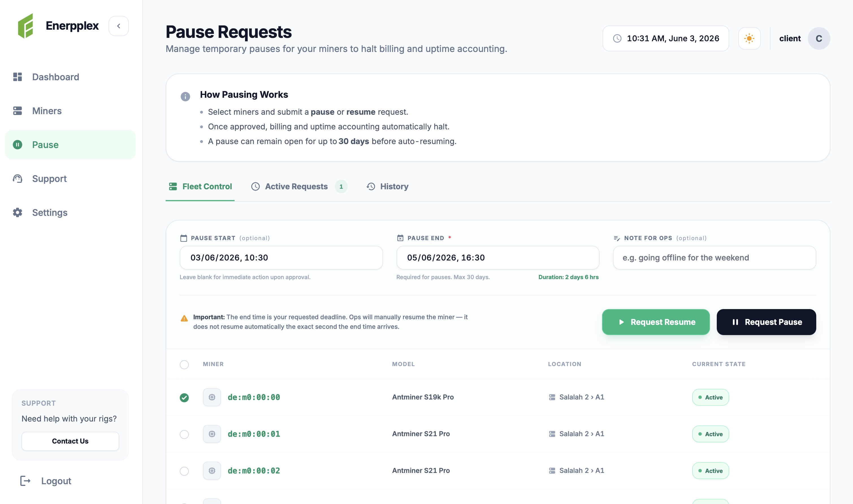Click the Duration: 2 days 6 hrs text

pos(568,277)
